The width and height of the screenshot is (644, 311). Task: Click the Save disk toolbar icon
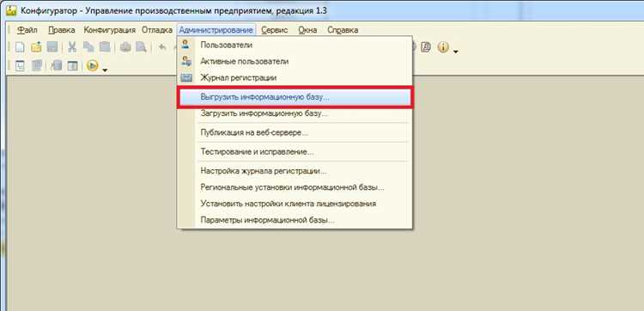pos(52,47)
